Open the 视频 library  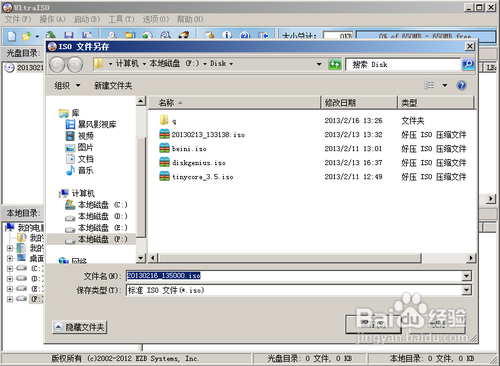(x=79, y=136)
